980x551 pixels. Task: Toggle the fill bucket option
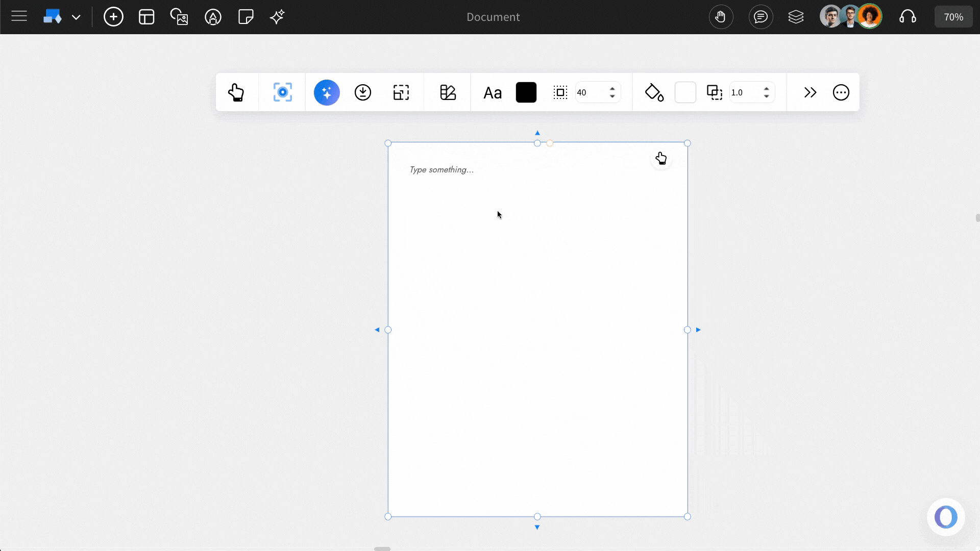(x=654, y=92)
